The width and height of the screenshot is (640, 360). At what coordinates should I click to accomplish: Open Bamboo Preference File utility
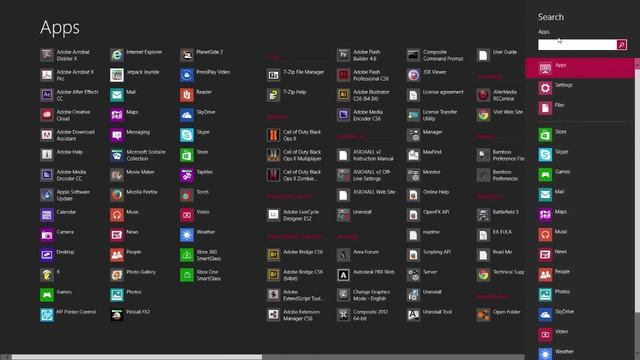click(x=501, y=155)
